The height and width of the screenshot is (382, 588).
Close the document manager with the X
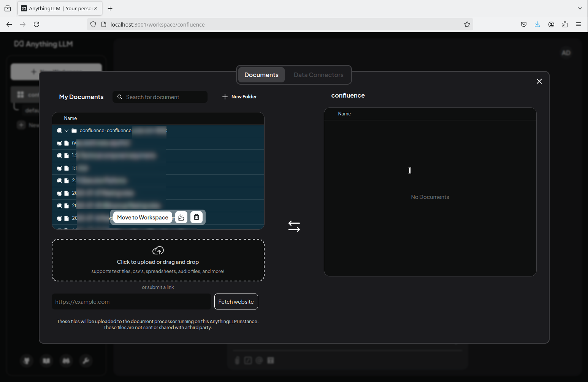539,81
